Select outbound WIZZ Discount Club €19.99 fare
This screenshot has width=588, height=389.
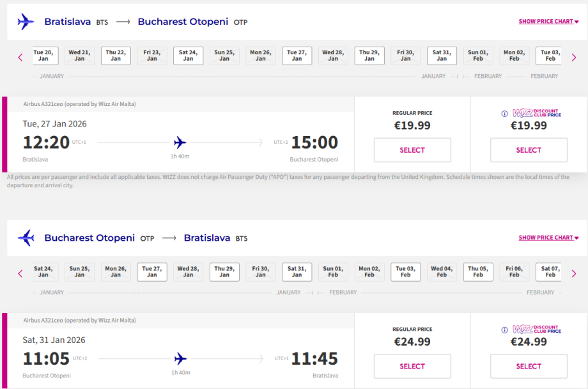click(529, 150)
